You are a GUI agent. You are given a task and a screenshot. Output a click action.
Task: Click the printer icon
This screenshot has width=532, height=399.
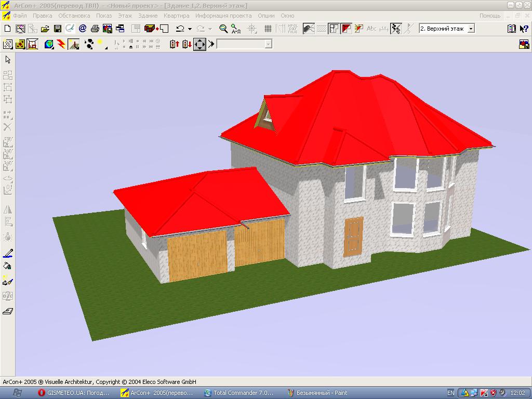point(95,29)
